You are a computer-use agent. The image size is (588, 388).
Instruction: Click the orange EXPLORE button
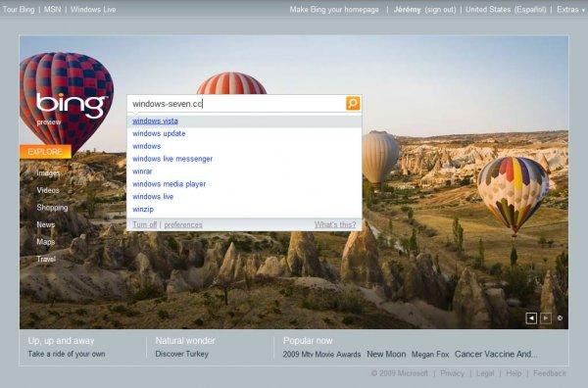[x=45, y=152]
